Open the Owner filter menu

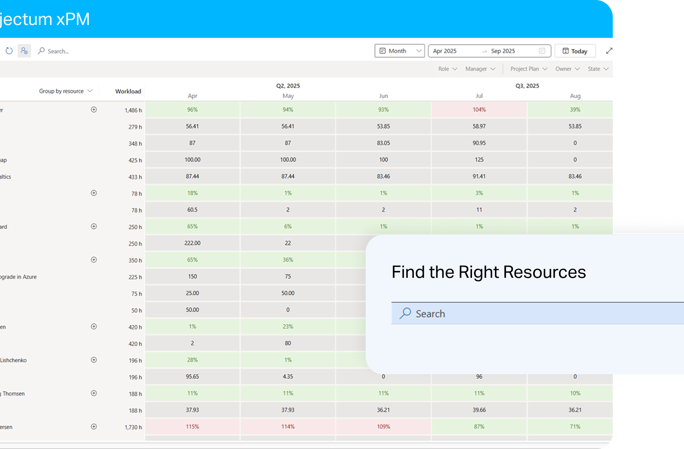click(567, 69)
